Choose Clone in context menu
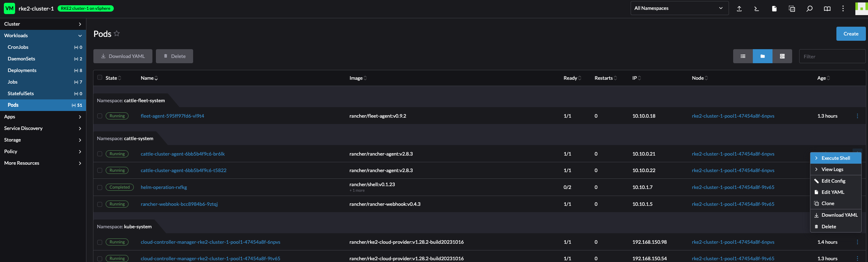The height and width of the screenshot is (262, 868). pyautogui.click(x=836, y=203)
